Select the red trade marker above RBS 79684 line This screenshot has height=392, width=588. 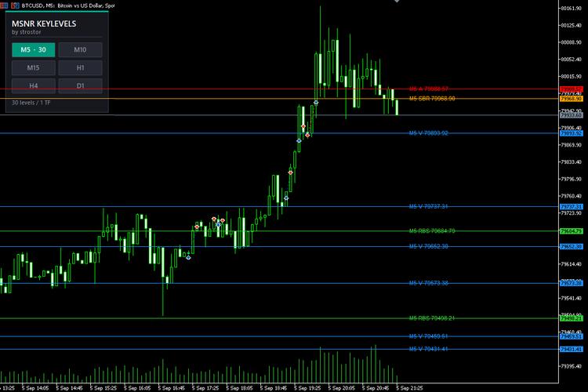point(197,227)
